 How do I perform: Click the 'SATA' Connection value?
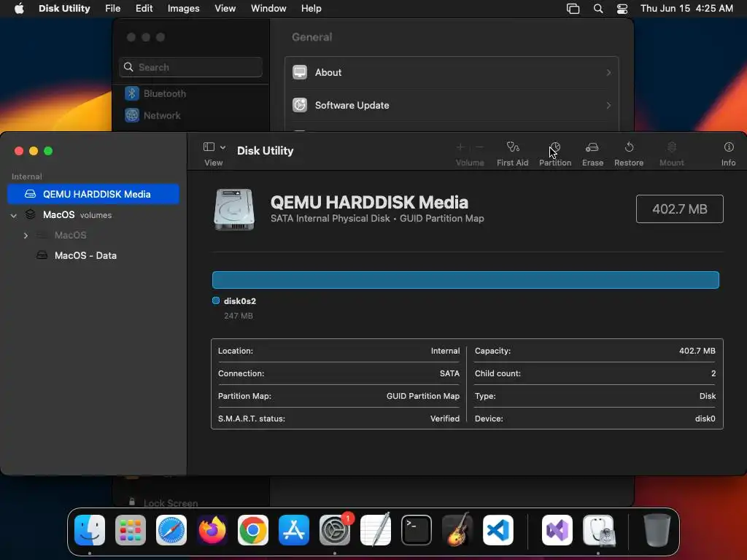pyautogui.click(x=449, y=373)
